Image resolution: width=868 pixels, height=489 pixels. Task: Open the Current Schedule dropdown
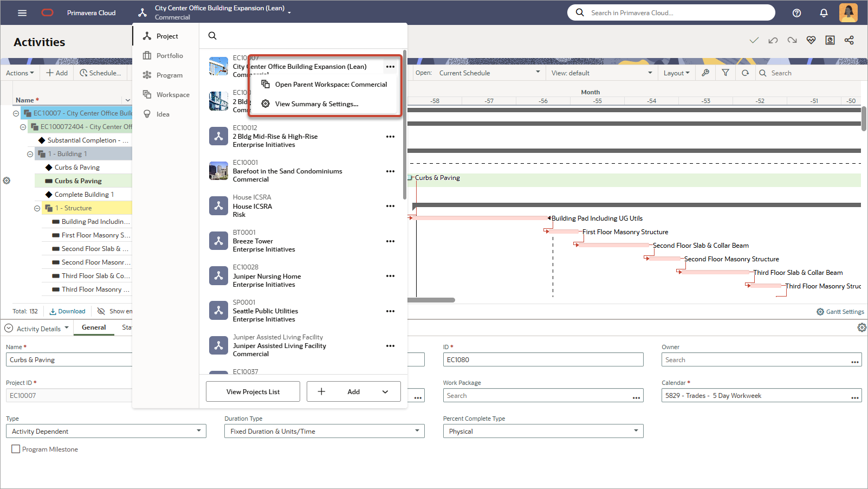pos(489,73)
